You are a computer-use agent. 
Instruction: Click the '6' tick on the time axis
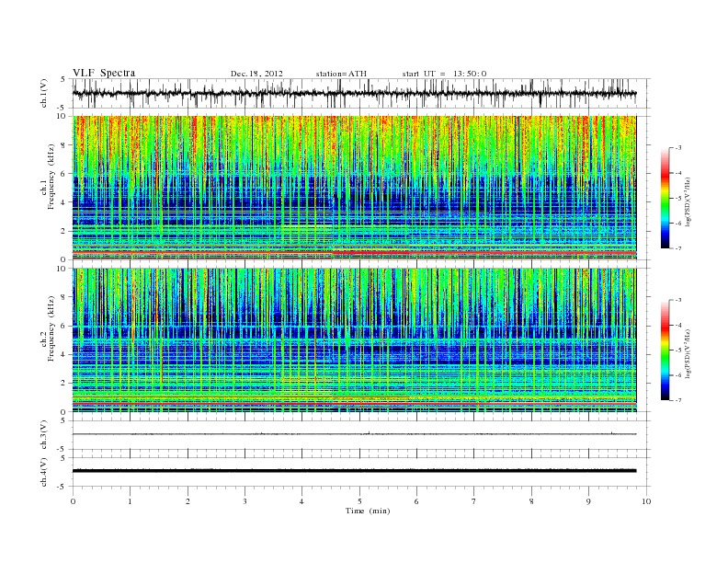pyautogui.click(x=416, y=501)
